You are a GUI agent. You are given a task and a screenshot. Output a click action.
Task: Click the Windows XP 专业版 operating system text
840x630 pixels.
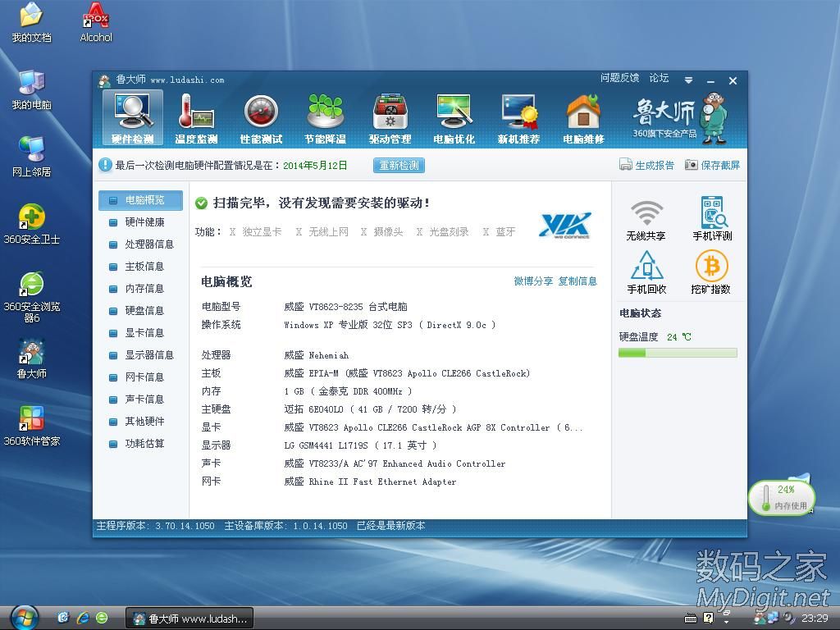[390, 325]
